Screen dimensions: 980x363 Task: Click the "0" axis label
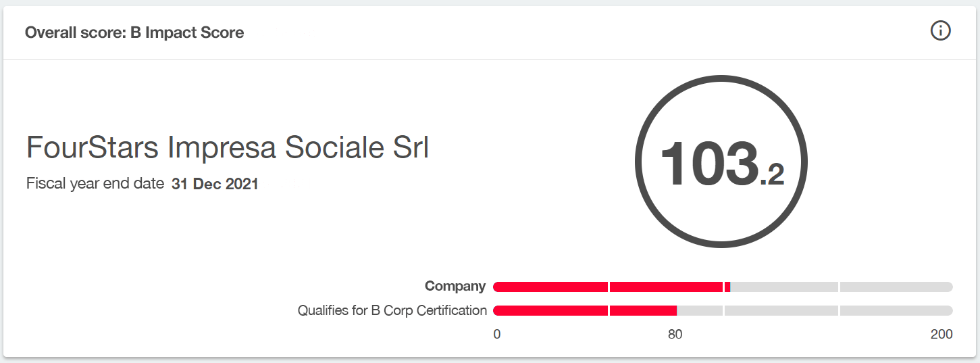point(497,334)
